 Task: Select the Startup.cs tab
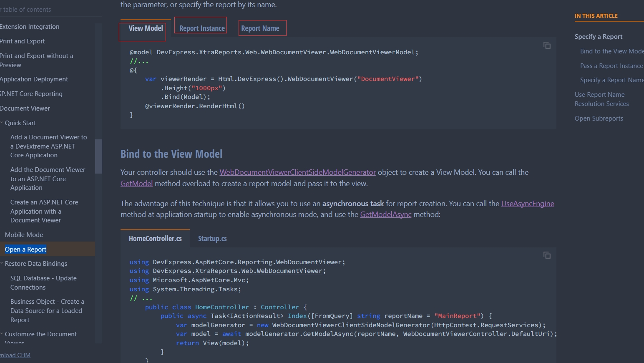click(x=212, y=239)
